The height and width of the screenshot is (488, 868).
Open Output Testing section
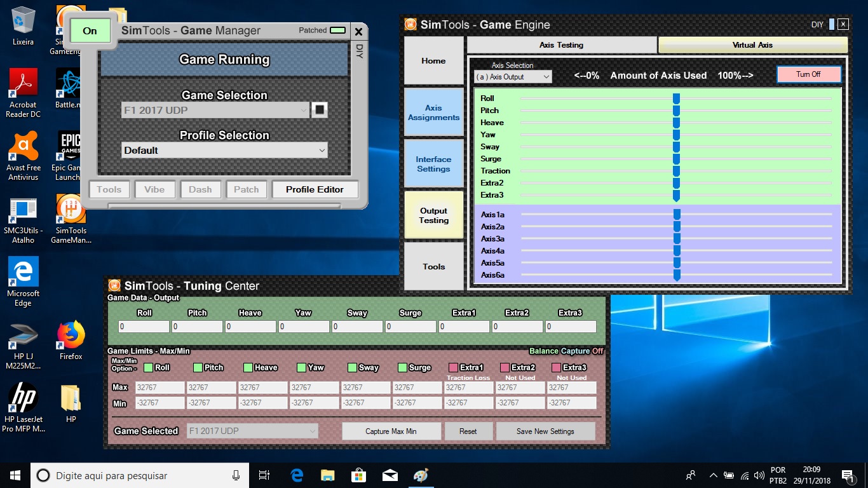click(x=433, y=215)
